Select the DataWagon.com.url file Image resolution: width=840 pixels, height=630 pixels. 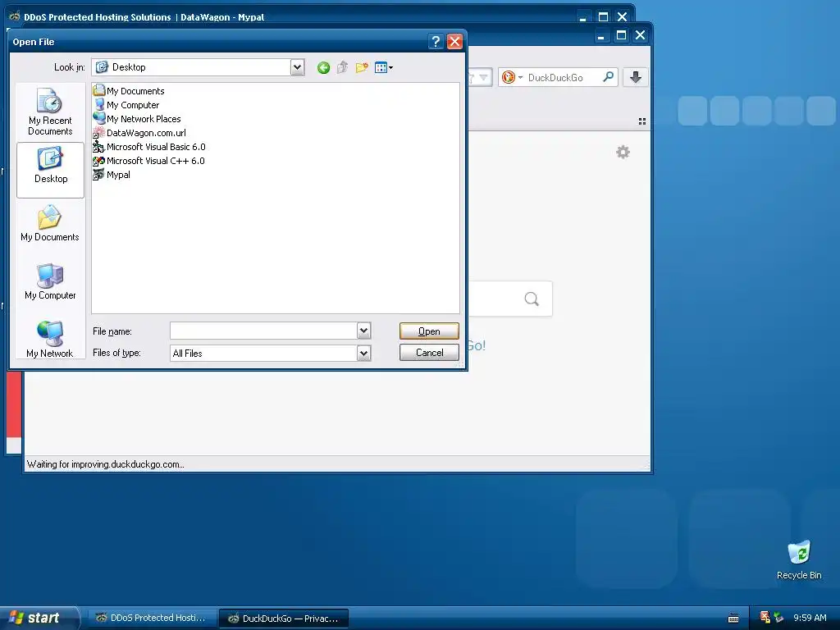tap(139, 132)
